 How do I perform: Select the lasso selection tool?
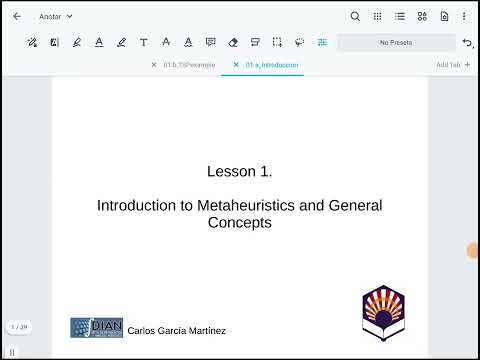[x=299, y=42]
